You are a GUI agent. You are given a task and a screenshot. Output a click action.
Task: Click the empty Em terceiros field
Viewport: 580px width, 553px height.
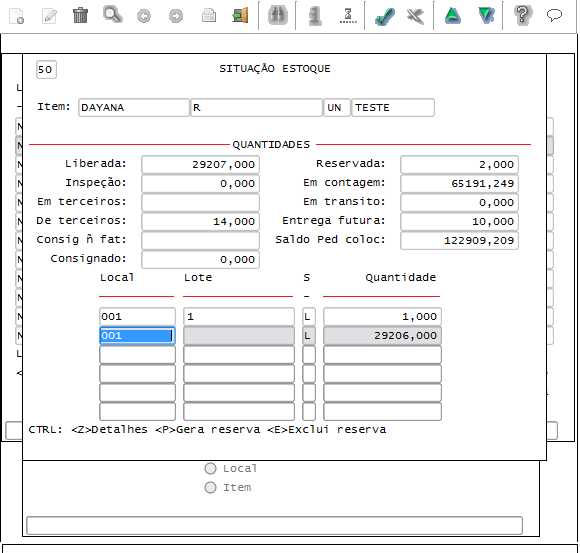pos(200,202)
